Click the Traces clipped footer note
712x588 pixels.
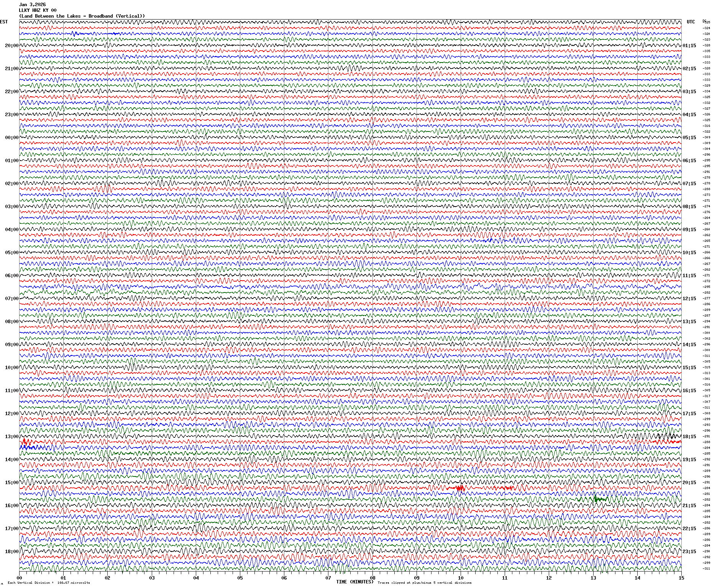[425, 583]
